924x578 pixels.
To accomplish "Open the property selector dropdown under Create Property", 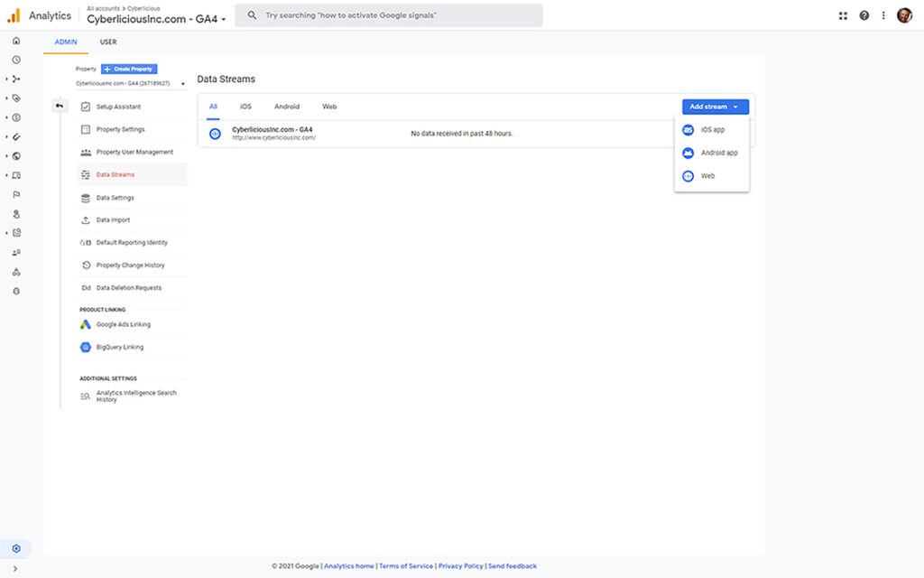I will point(130,84).
